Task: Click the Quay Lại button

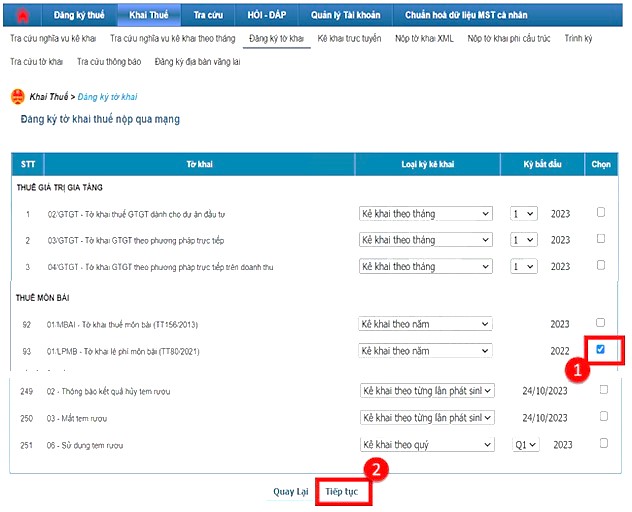Action: coord(290,492)
